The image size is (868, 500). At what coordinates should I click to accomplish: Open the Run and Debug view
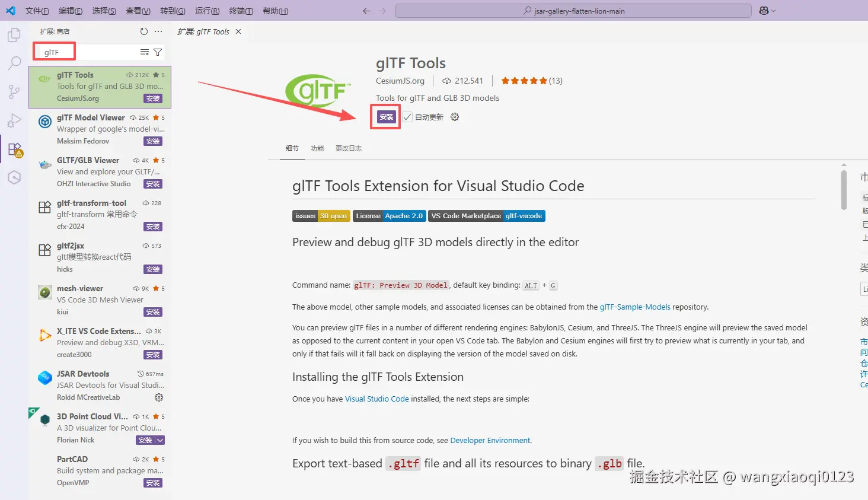coord(14,120)
